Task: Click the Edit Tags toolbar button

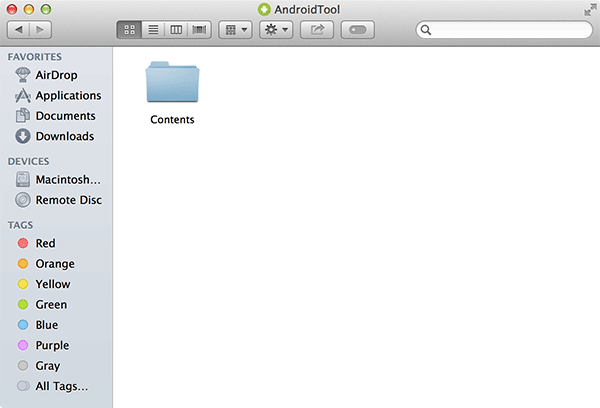Action: coord(357,29)
